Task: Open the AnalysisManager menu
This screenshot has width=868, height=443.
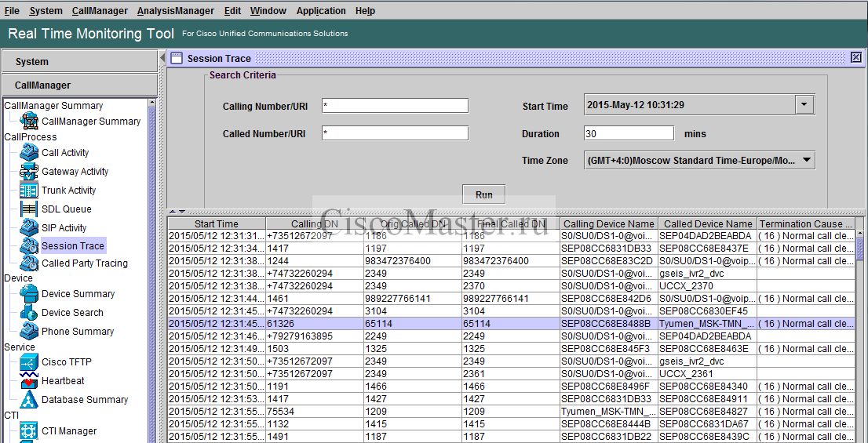Action: [176, 10]
